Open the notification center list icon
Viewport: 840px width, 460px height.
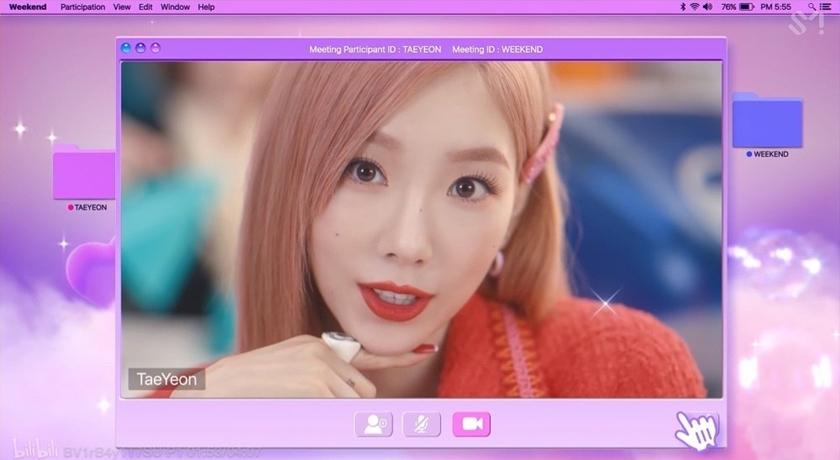tap(826, 7)
